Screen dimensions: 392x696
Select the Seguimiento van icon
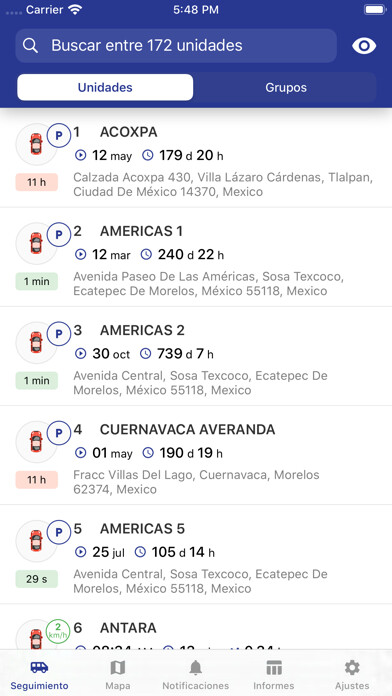click(40, 667)
